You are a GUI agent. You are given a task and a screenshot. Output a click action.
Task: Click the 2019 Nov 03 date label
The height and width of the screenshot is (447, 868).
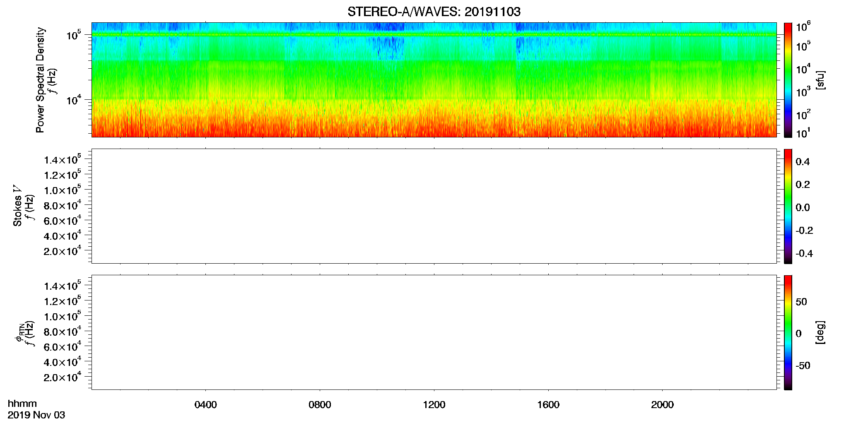(x=36, y=415)
